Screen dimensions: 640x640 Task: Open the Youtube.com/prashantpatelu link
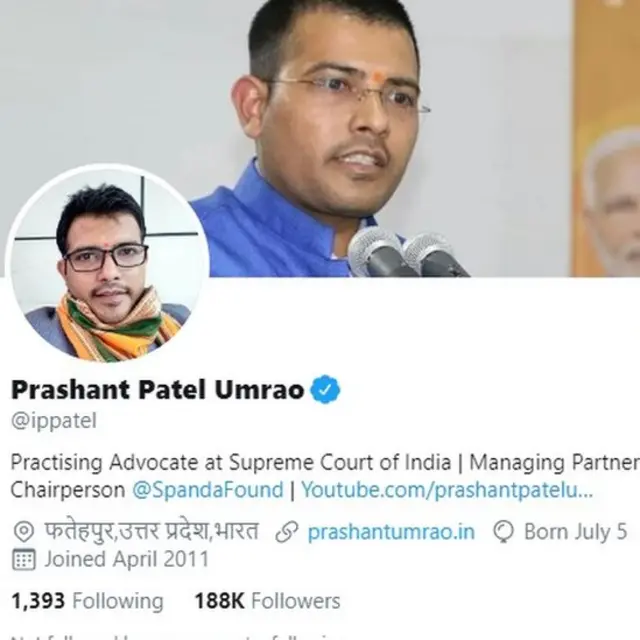447,490
